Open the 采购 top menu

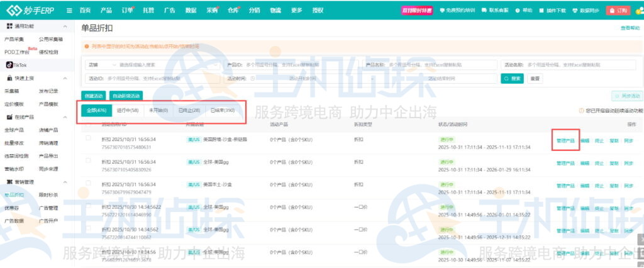[x=213, y=11]
